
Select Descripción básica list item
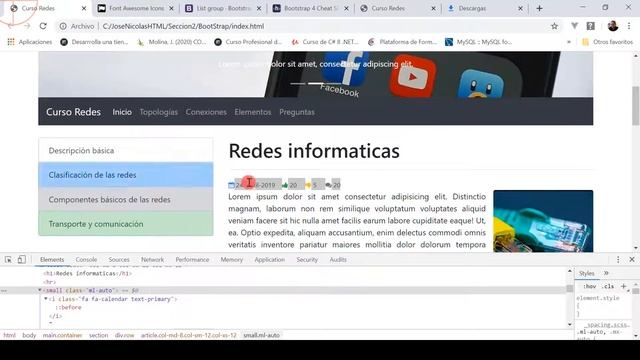126,150
